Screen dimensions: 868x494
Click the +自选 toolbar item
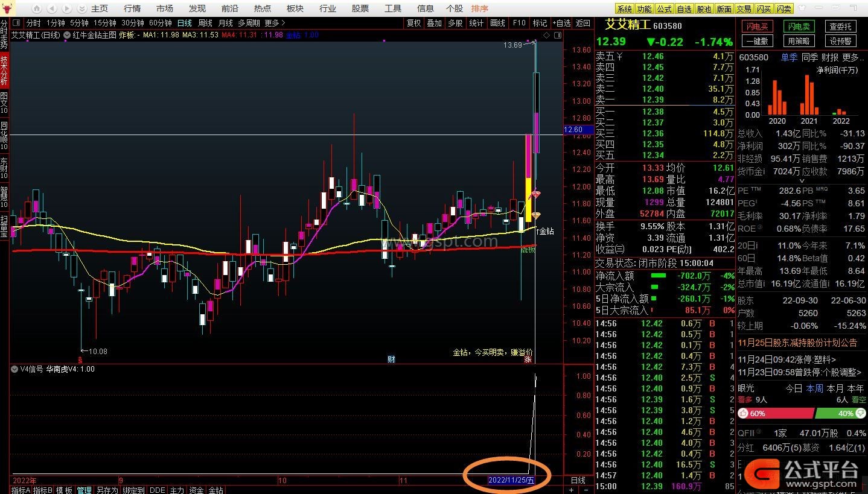[561, 23]
